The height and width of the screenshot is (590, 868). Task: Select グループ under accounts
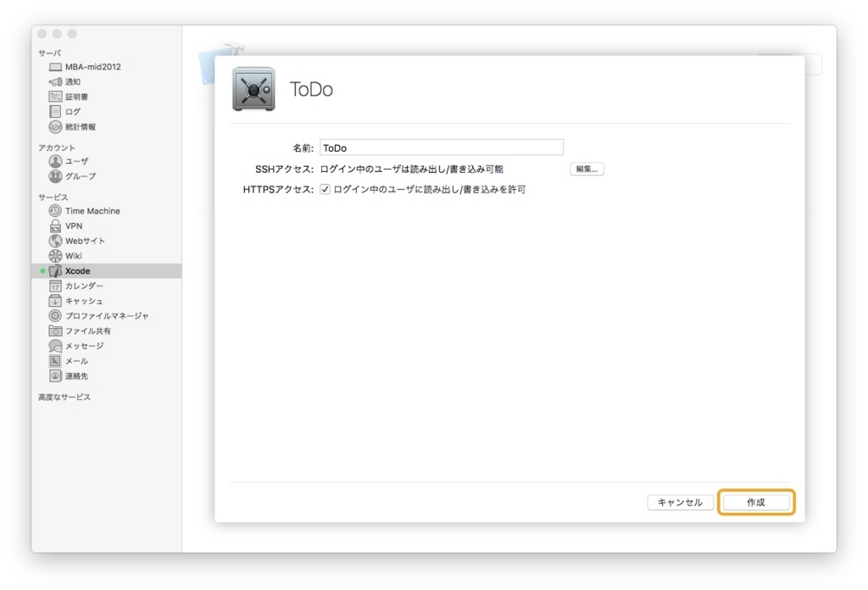(81, 176)
